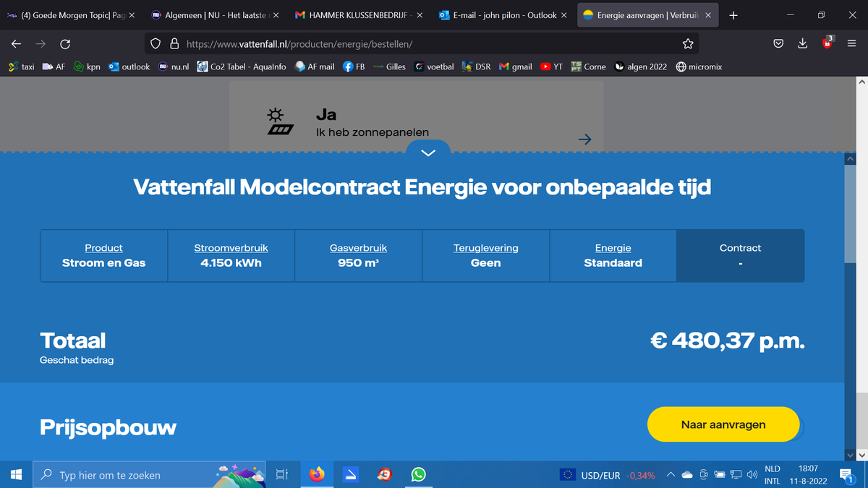Click the shield tracking protection icon
Screen dimensions: 868x488
click(156, 44)
